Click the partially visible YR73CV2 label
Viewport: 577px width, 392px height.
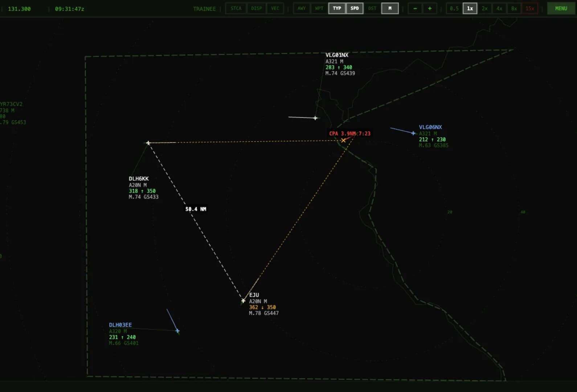pyautogui.click(x=11, y=104)
